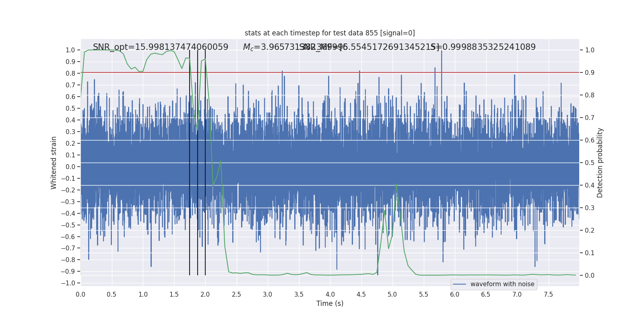Select the 2.5 time axis tick label
The image size is (644, 322).
point(237,294)
